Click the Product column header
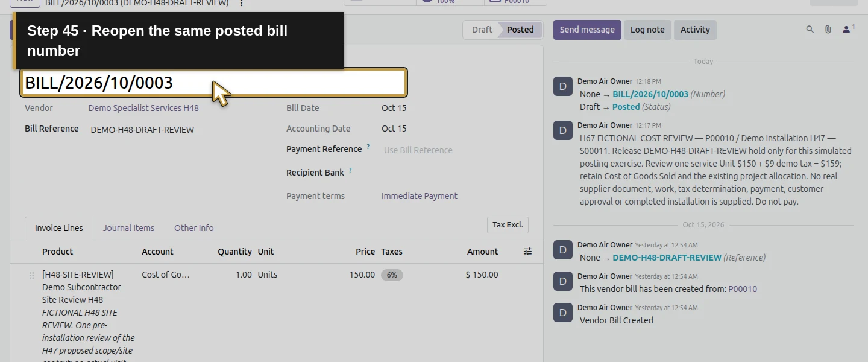The width and height of the screenshot is (868, 362). 57,252
